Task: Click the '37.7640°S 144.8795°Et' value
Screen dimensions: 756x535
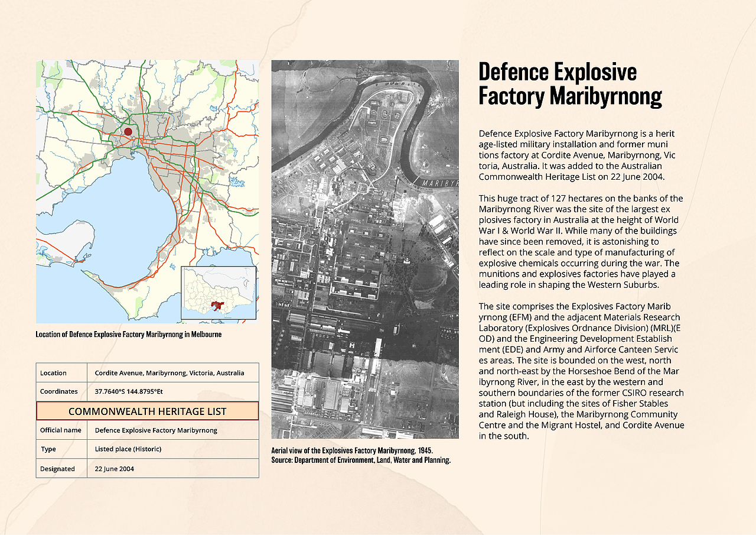Action: point(129,391)
